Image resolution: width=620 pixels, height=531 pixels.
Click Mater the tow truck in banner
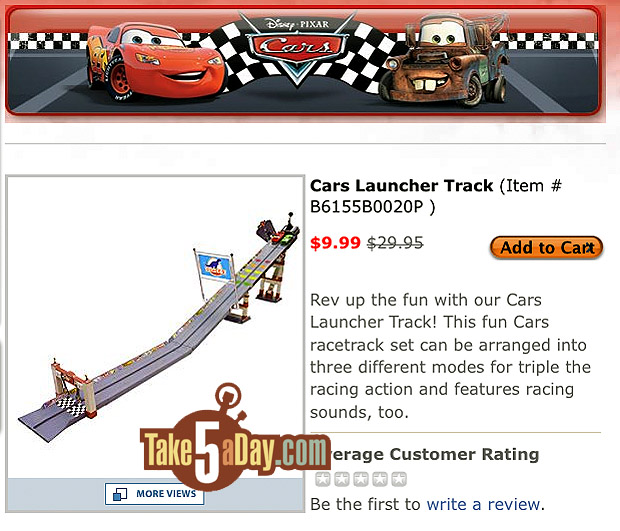click(x=443, y=59)
